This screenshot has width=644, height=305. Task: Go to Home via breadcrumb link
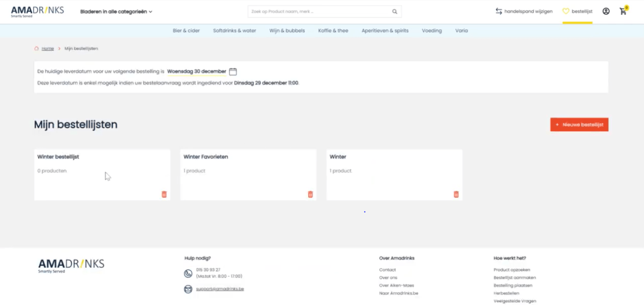48,49
